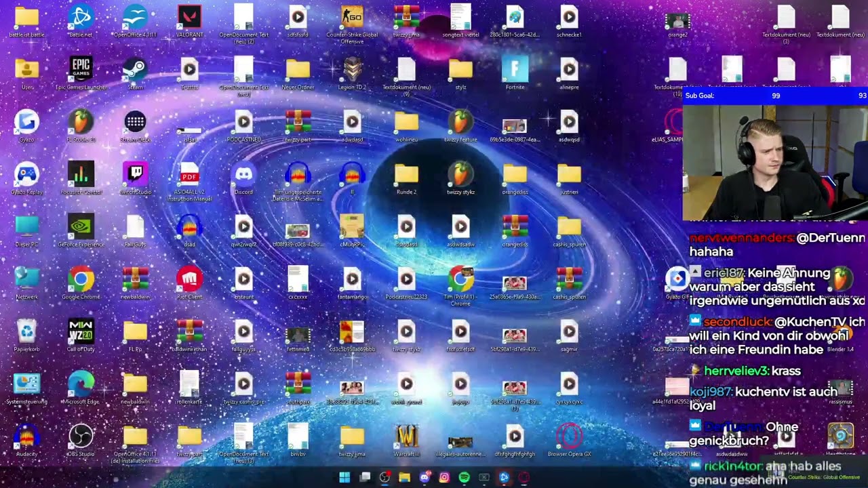Open the baldwinxethan archive
The image size is (868, 488).
tap(189, 335)
